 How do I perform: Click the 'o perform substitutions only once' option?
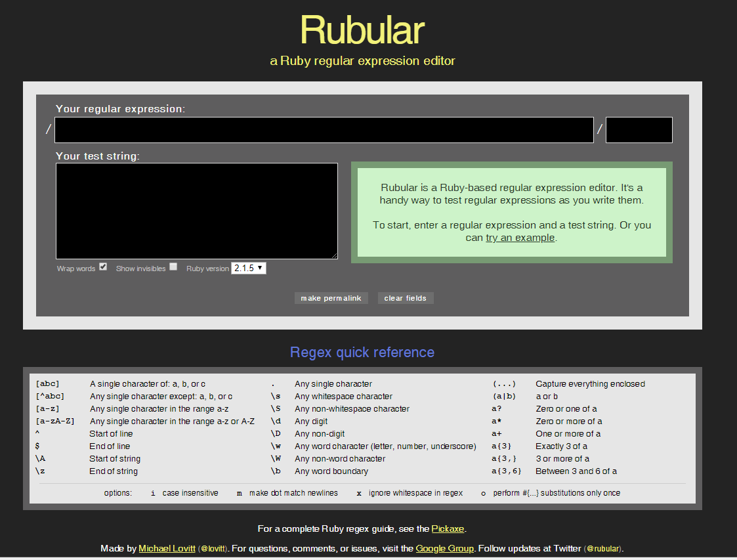pos(551,493)
